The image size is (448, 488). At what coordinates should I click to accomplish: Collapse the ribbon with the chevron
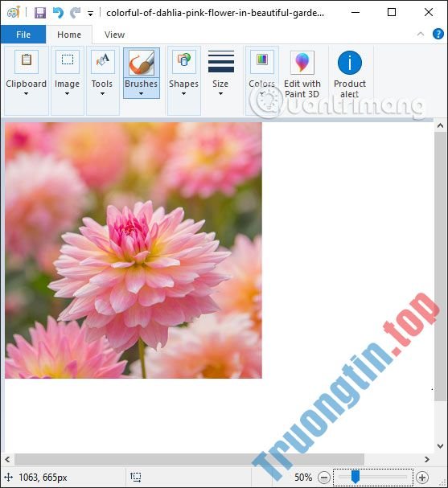coord(421,34)
